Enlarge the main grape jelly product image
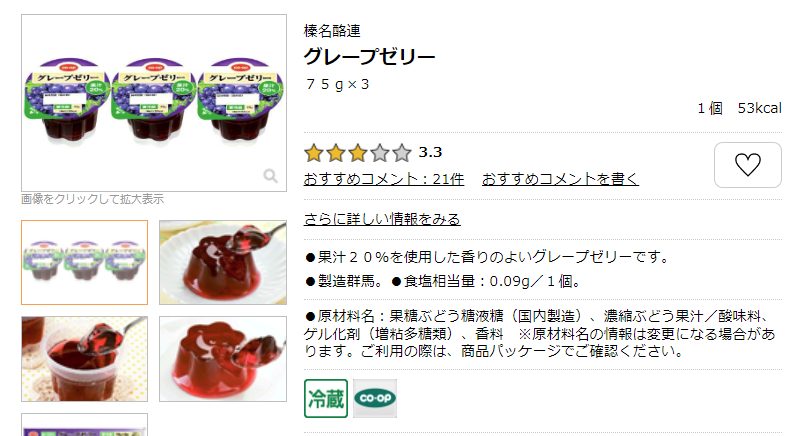This screenshot has width=805, height=436. click(154, 103)
